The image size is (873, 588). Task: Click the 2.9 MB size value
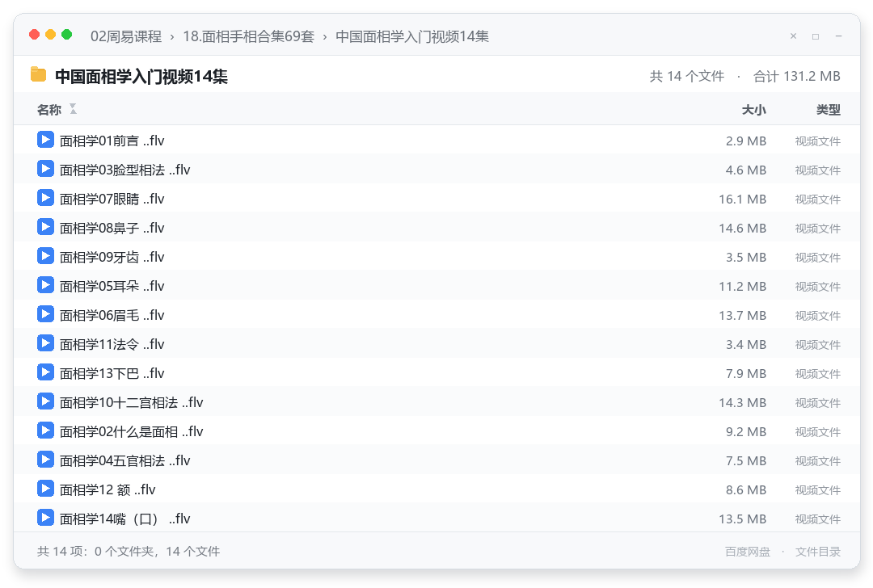click(x=746, y=141)
